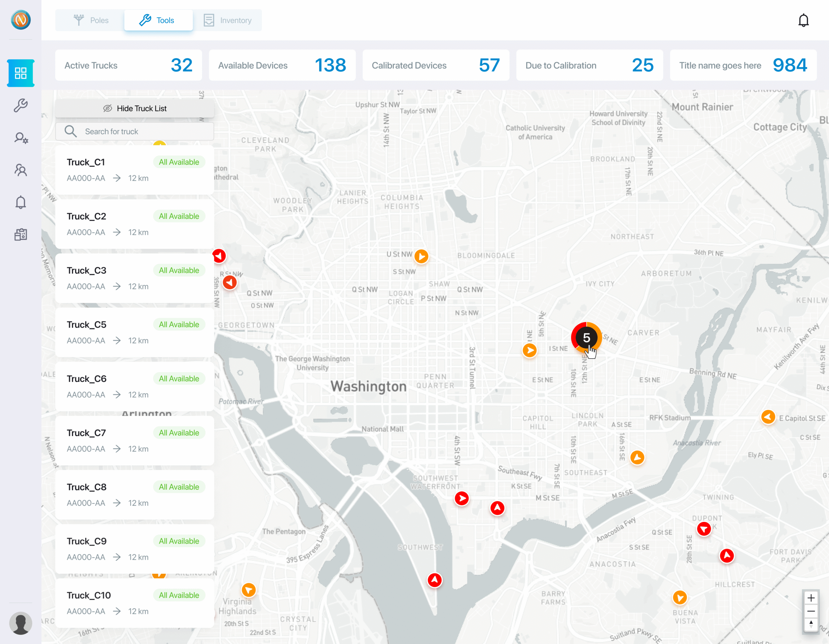Screen dimensions: 829x644
Task: Click the Active Trucks 32 summary card
Action: click(x=129, y=65)
